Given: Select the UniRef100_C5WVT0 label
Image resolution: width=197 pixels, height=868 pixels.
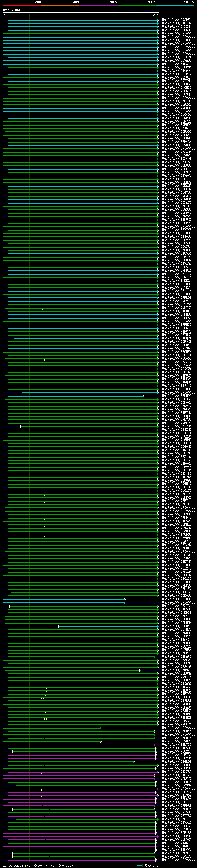Looking at the screenshot, I should [176, 406].
